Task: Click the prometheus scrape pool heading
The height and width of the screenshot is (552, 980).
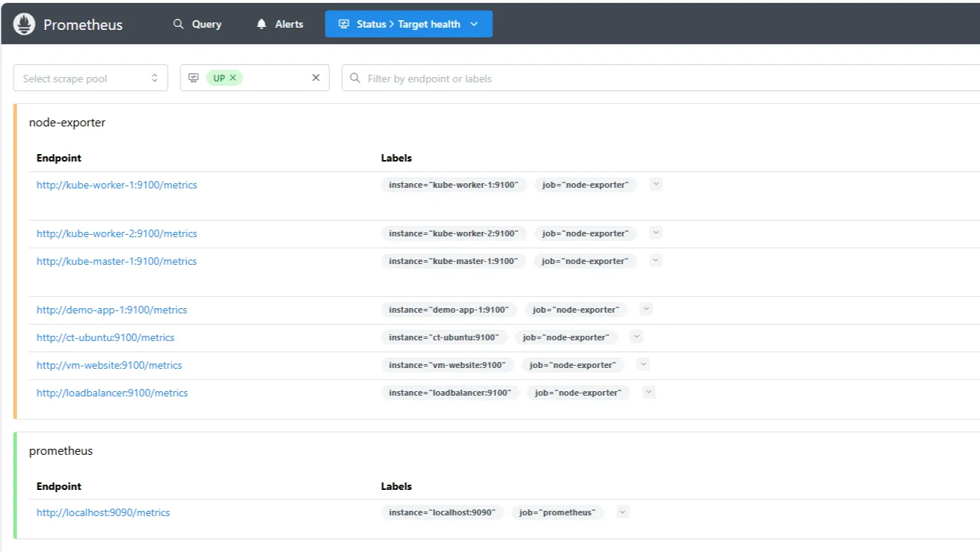Action: click(61, 451)
